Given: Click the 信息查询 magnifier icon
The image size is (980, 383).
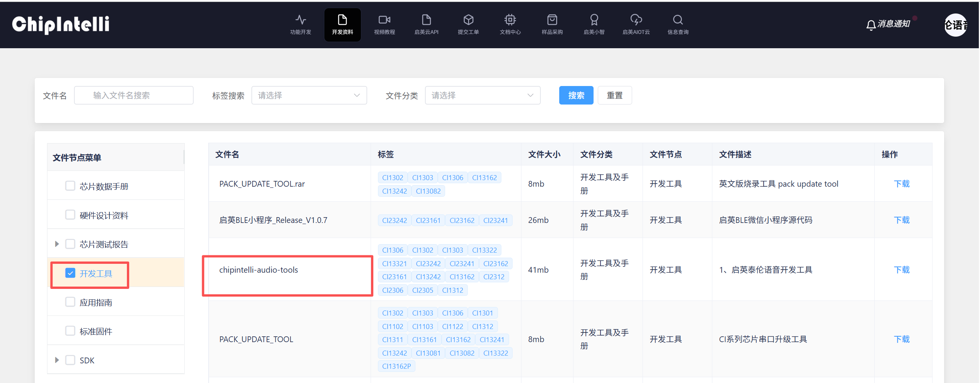Looking at the screenshot, I should (x=678, y=20).
